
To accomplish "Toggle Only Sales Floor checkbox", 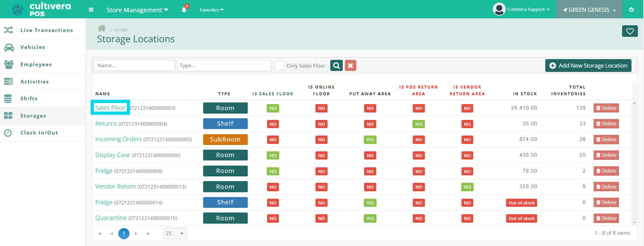I will 280,66.
